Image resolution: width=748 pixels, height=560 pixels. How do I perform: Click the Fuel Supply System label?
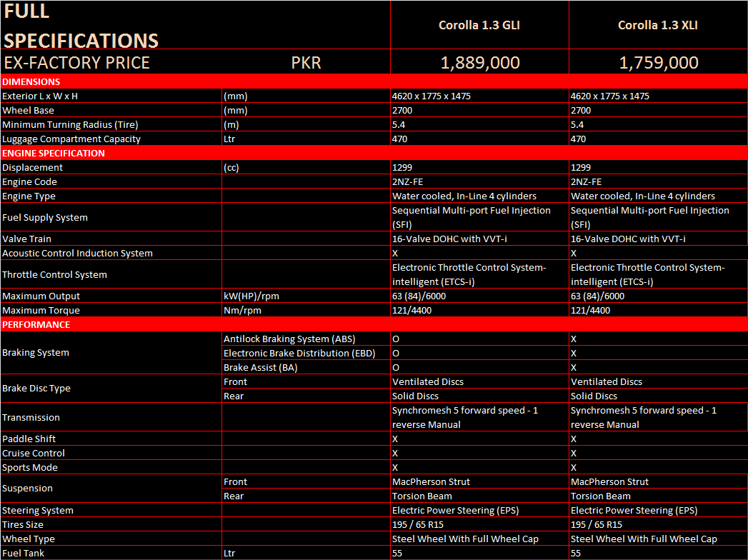point(45,218)
